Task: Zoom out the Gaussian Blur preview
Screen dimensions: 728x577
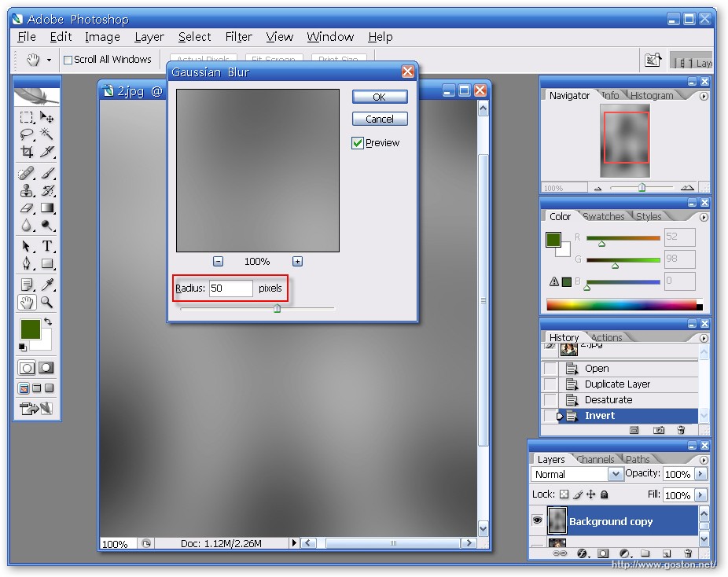Action: click(218, 261)
